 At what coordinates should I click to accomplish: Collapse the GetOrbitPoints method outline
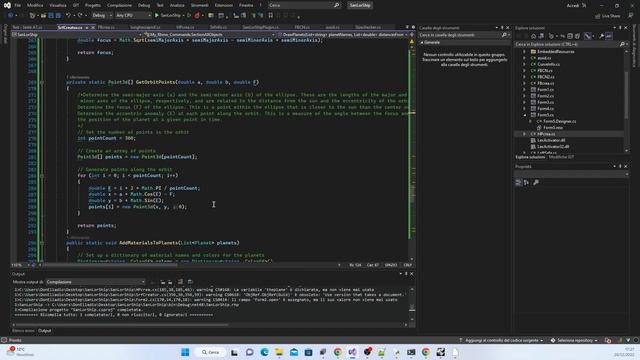pos(42,82)
